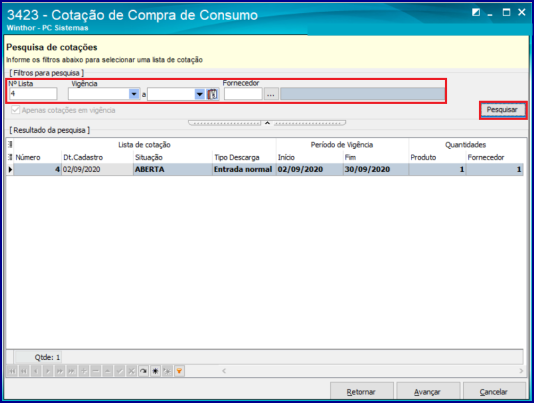Click the last record navigator icon
The width and height of the screenshot is (534, 403).
coord(72,371)
